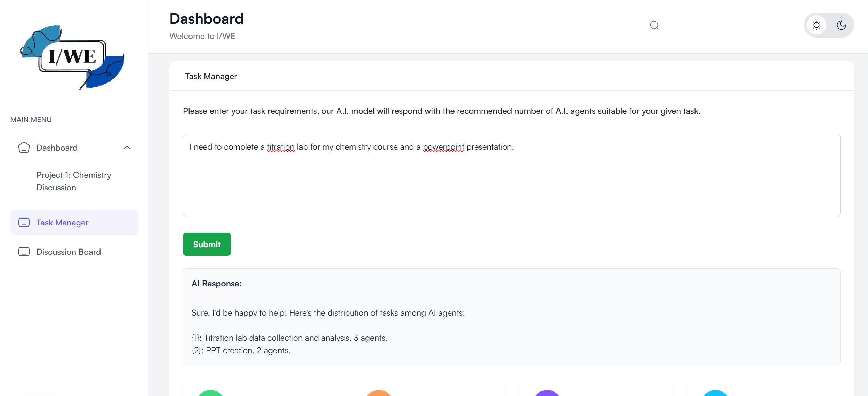This screenshot has width=868, height=396.
Task: Open Project 1: Chemistry Discussion
Action: [x=74, y=181]
